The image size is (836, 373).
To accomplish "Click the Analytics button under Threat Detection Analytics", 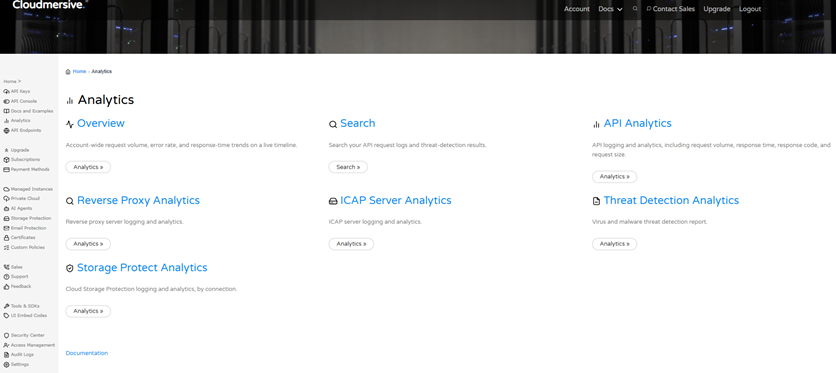I will pyautogui.click(x=614, y=244).
